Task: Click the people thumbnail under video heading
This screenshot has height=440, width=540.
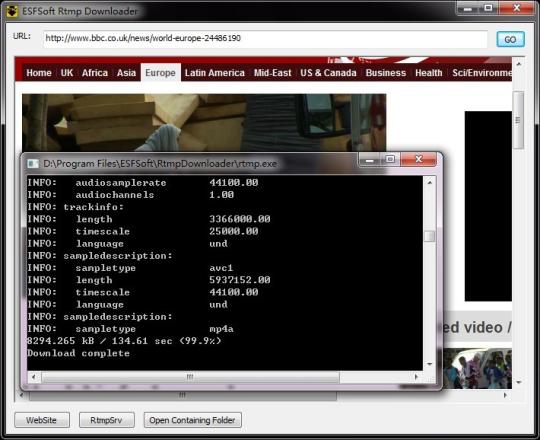Action: pos(477,368)
